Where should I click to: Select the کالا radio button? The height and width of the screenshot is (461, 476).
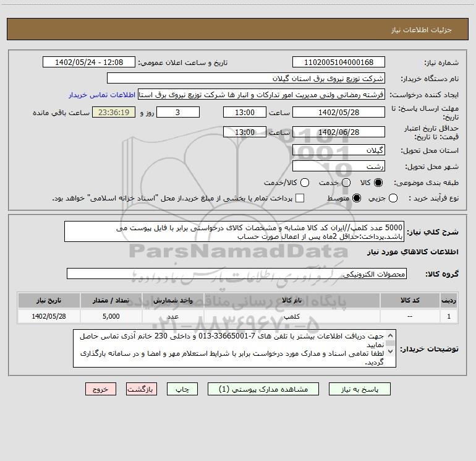coord(378,183)
